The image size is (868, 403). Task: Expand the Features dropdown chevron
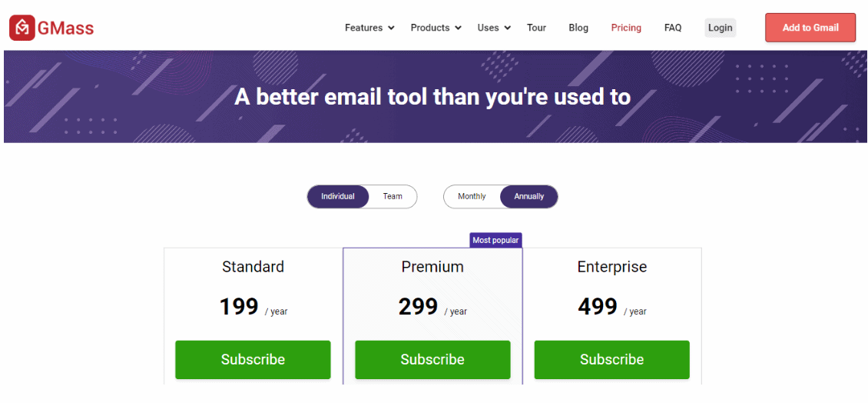click(391, 28)
